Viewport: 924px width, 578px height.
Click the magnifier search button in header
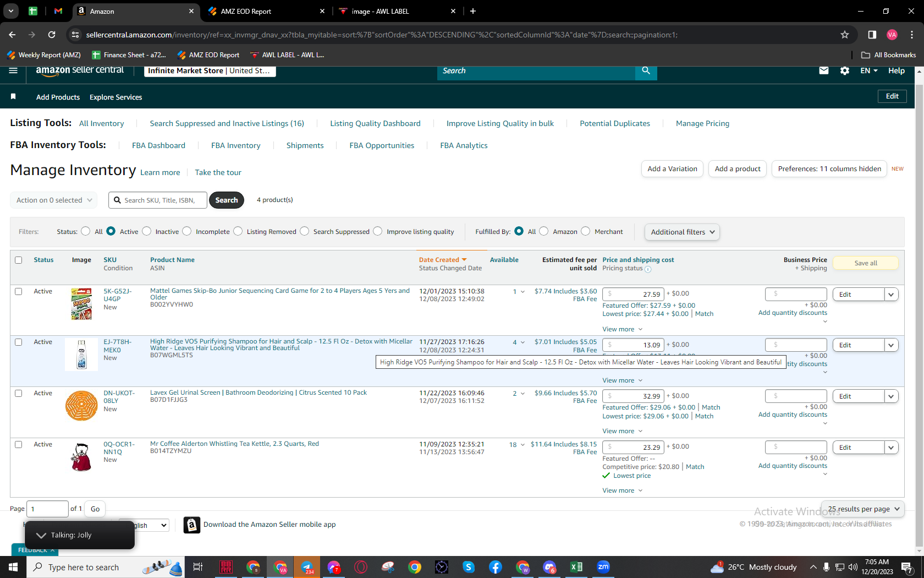(x=646, y=71)
